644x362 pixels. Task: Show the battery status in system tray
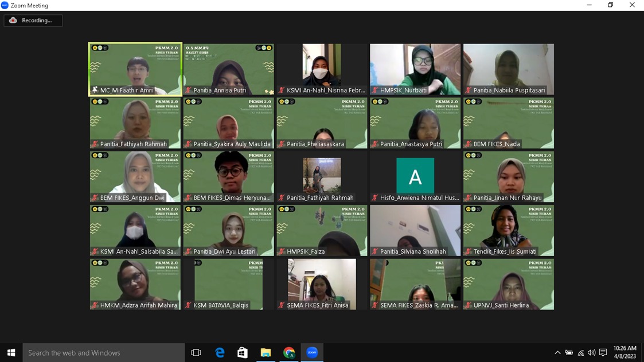pos(569,352)
